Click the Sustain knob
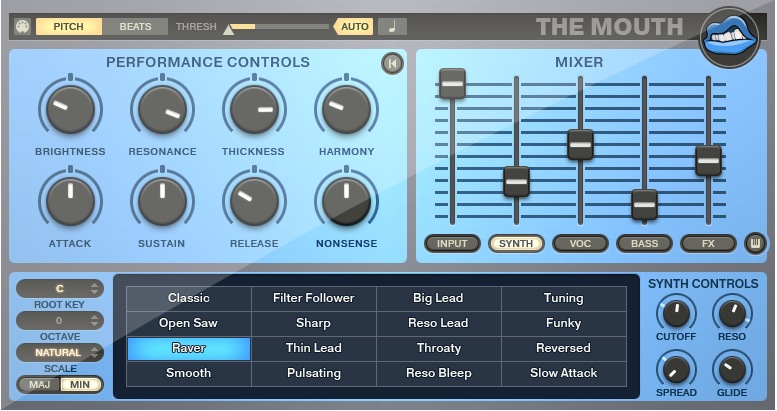 163,201
